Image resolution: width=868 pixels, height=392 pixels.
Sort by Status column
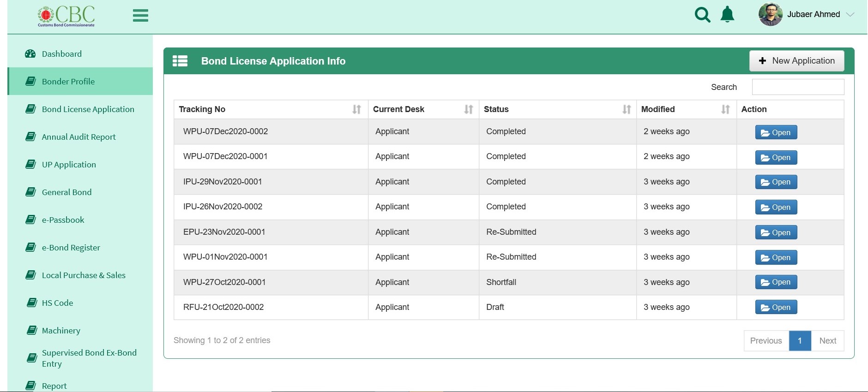558,109
